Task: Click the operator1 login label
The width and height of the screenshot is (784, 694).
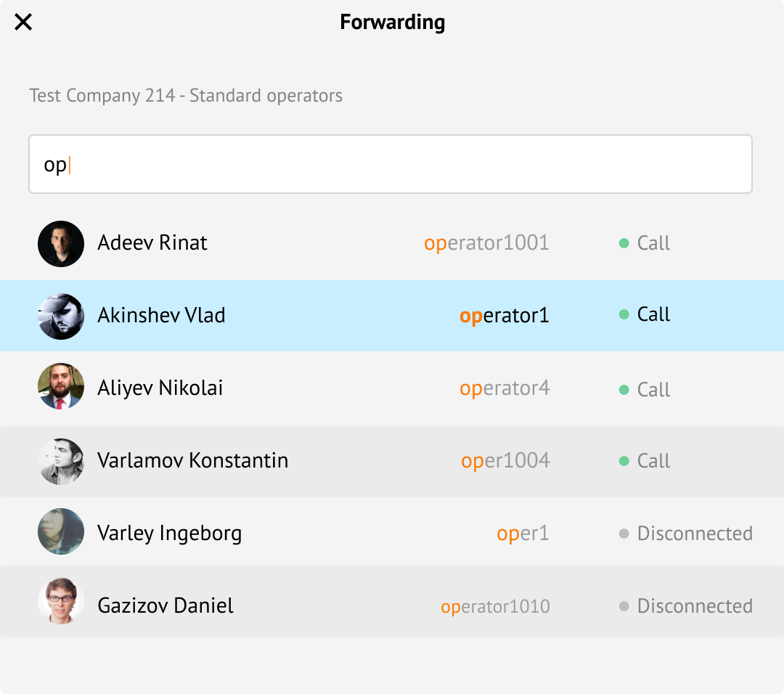Action: [x=504, y=316]
